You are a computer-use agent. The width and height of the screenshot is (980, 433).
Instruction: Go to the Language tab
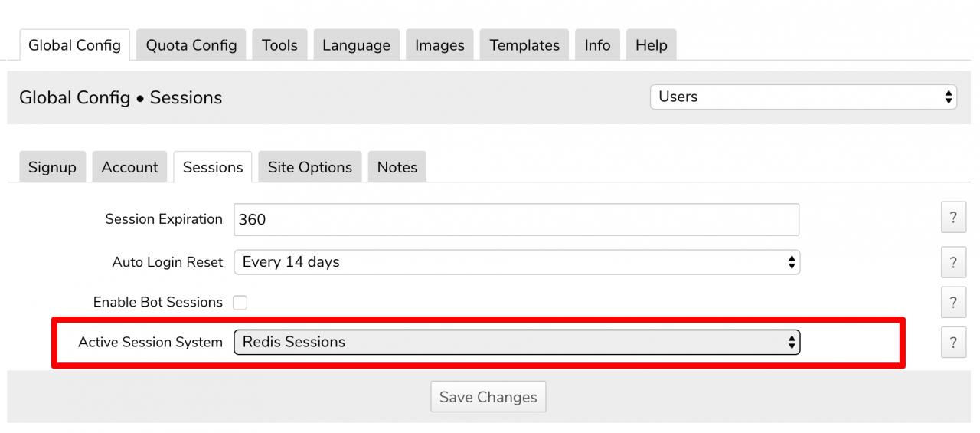(356, 45)
